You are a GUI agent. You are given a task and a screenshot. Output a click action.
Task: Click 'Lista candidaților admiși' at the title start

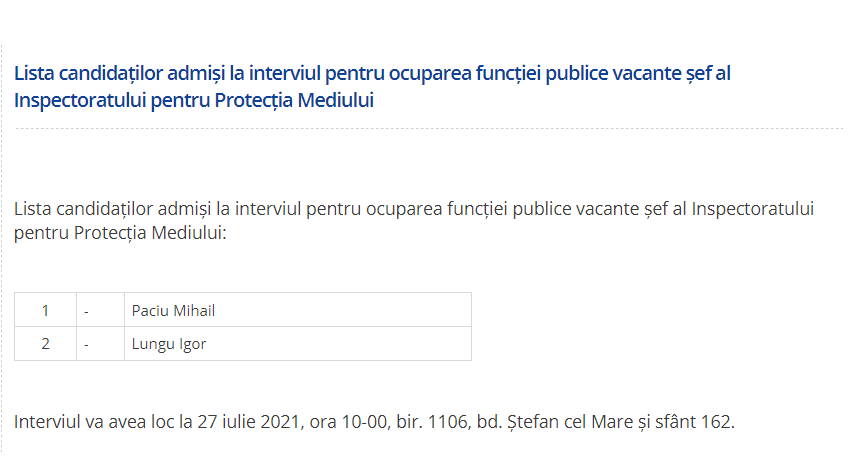pyautogui.click(x=119, y=73)
